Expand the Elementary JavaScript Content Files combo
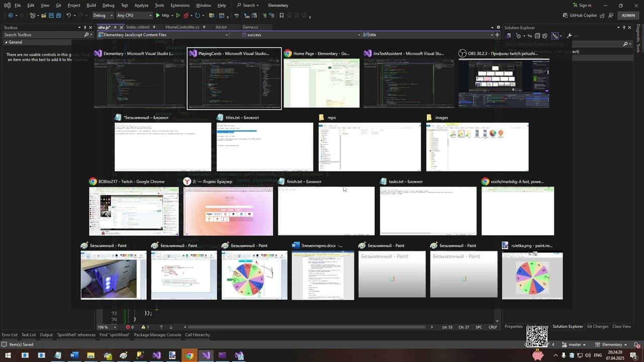Image resolution: width=644 pixels, height=362 pixels. tap(163, 35)
